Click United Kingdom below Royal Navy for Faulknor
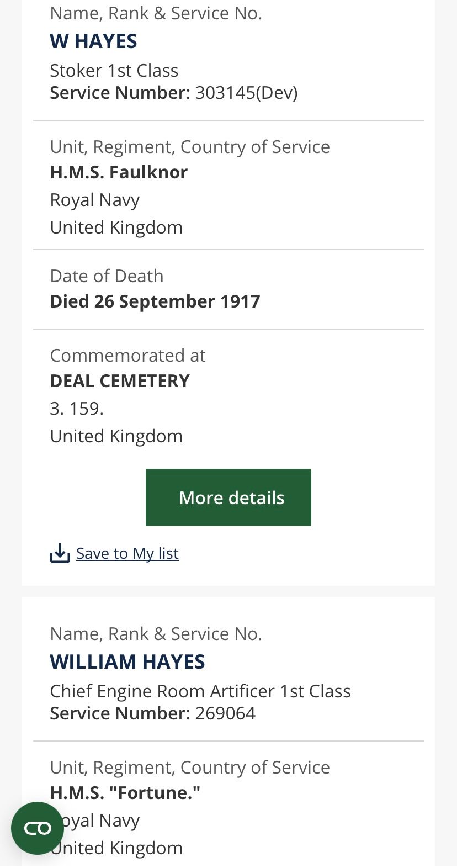Viewport: 457px width, 868px height. pos(116,227)
